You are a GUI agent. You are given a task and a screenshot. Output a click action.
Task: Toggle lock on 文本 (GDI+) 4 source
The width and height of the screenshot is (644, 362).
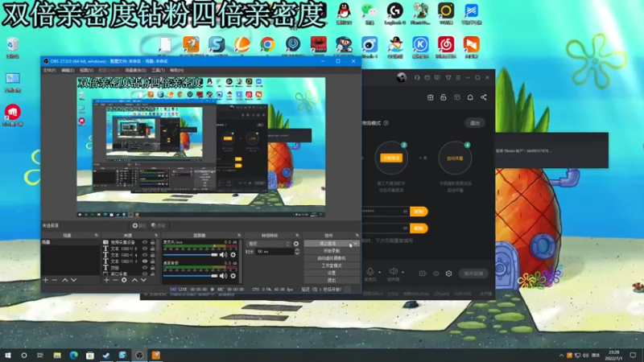[x=152, y=255]
